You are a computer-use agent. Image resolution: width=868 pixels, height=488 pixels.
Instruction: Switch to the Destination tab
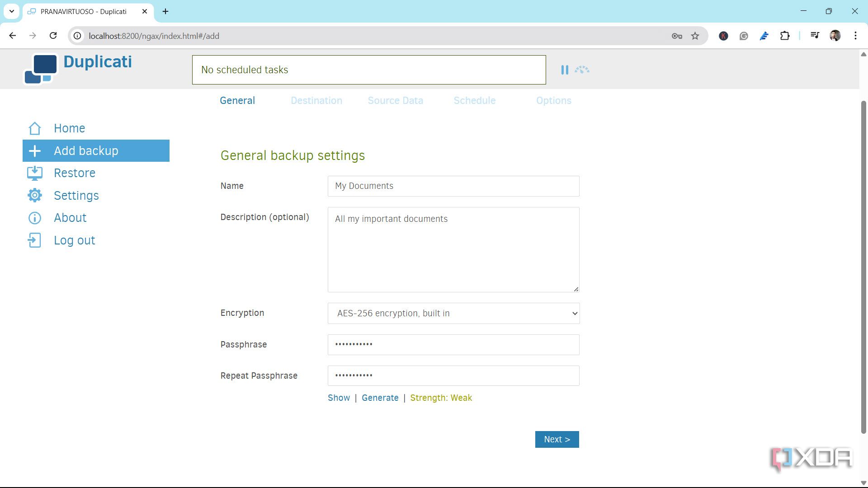click(x=316, y=100)
